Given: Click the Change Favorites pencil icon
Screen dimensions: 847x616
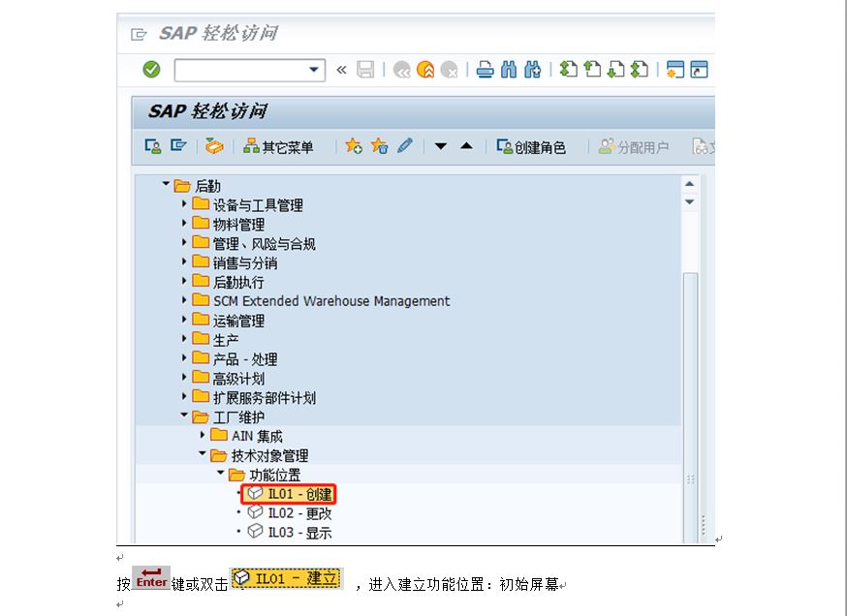Looking at the screenshot, I should [404, 145].
